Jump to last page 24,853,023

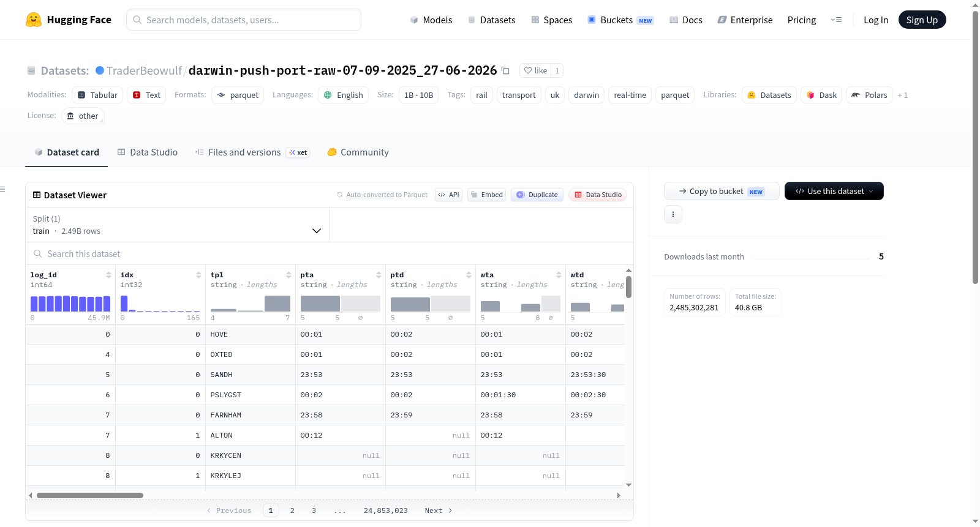pyautogui.click(x=386, y=510)
